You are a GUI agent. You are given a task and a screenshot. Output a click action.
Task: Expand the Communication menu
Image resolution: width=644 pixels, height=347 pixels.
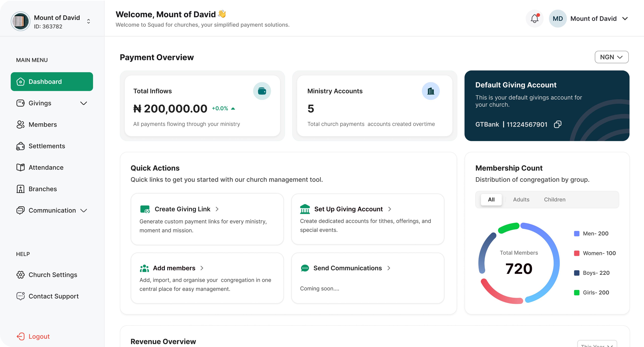coord(52,210)
